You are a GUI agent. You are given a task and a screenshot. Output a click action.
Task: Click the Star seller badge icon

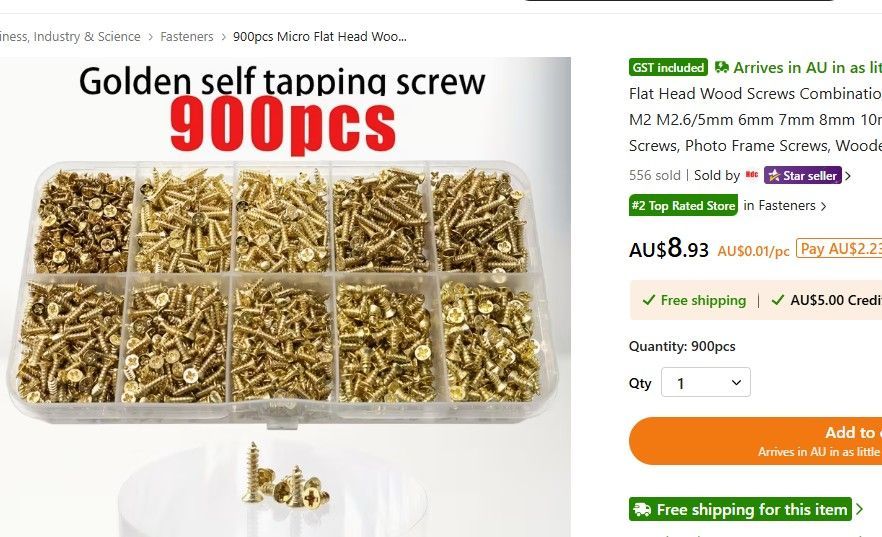click(774, 176)
